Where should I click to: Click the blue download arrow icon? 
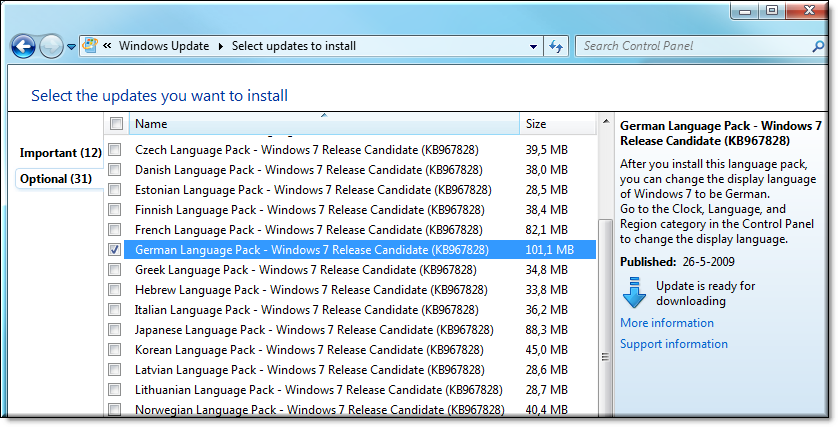tap(634, 292)
